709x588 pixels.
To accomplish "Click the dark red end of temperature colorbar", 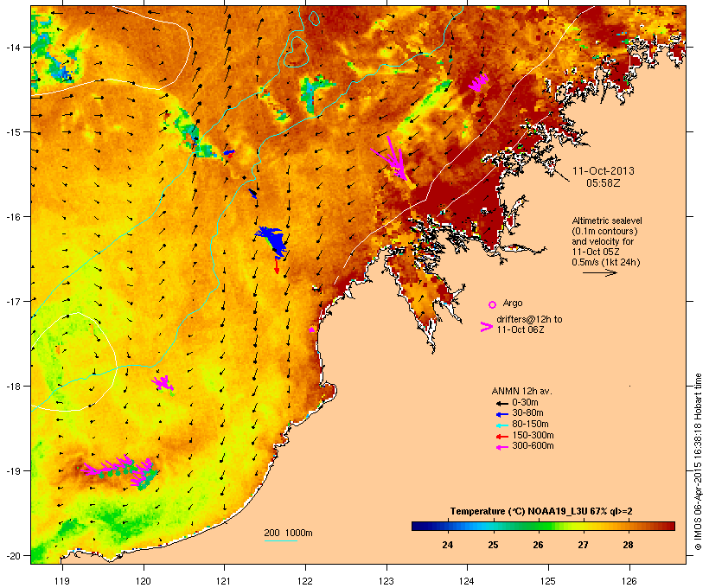I will point(670,526).
